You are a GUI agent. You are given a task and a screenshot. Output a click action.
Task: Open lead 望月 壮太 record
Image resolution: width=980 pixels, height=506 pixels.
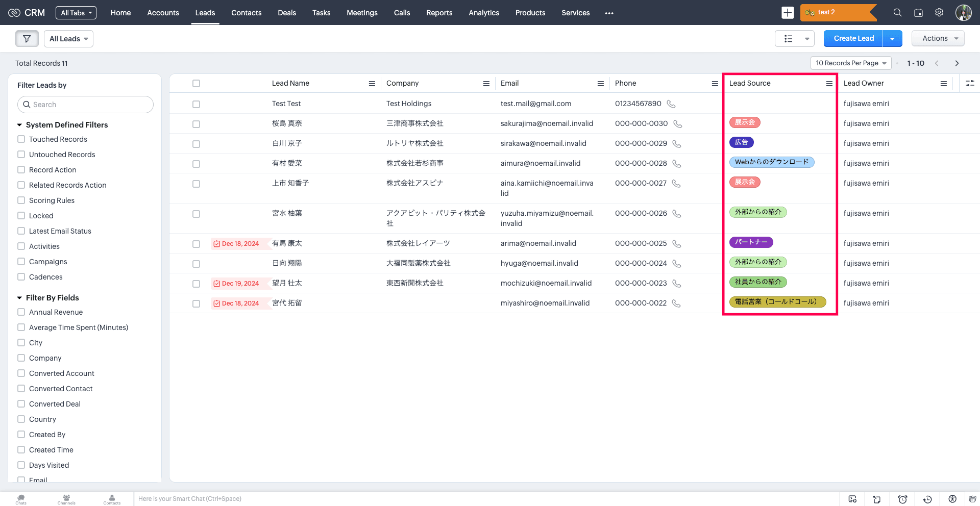pos(287,283)
